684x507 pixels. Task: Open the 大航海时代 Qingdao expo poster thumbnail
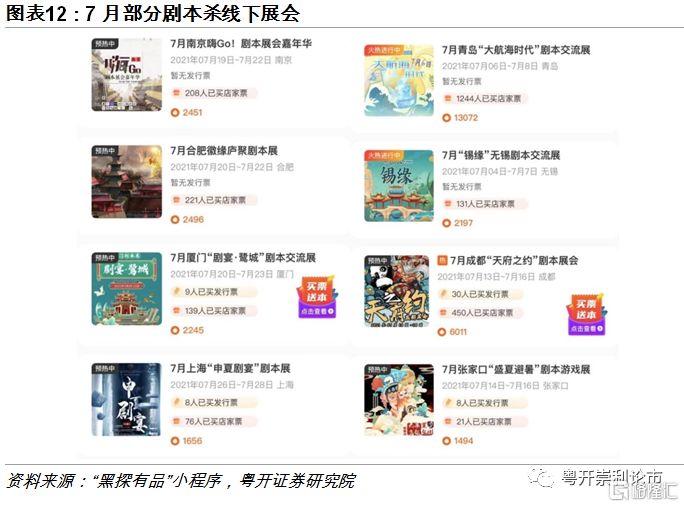point(399,80)
